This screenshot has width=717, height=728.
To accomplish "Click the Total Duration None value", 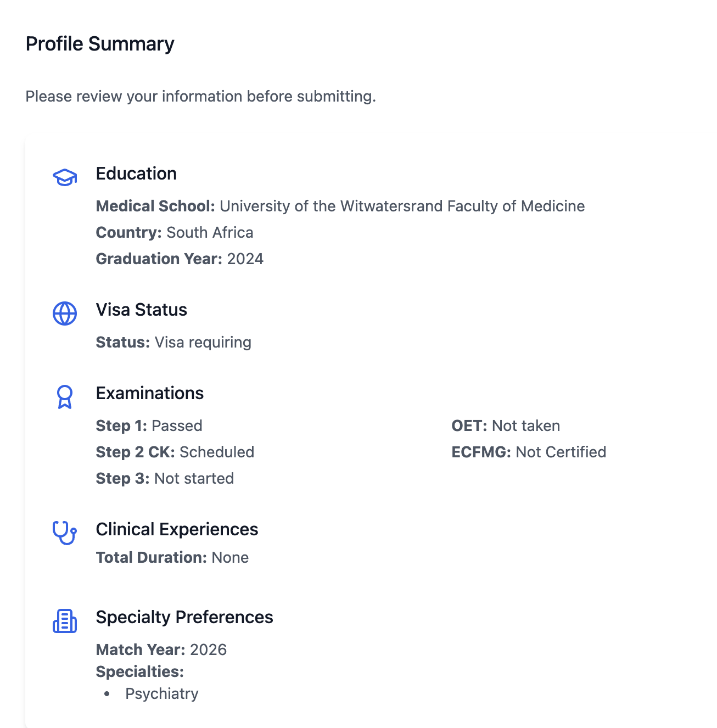I will tap(172, 557).
